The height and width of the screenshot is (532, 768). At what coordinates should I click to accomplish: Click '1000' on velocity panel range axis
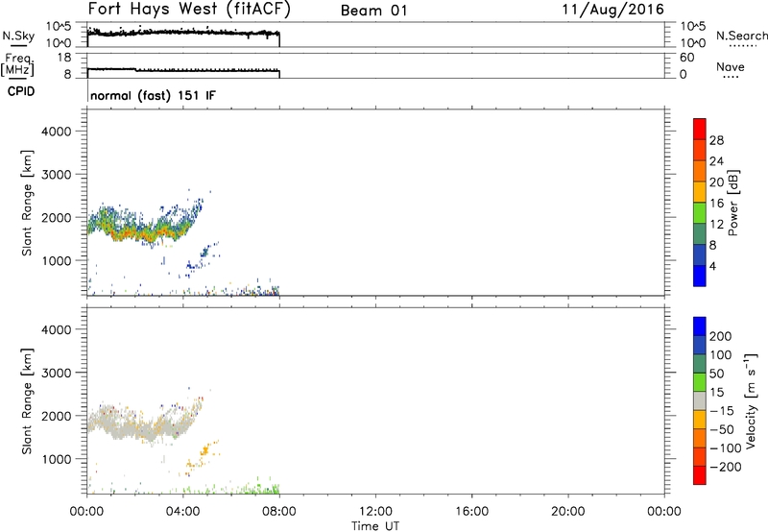[57, 459]
